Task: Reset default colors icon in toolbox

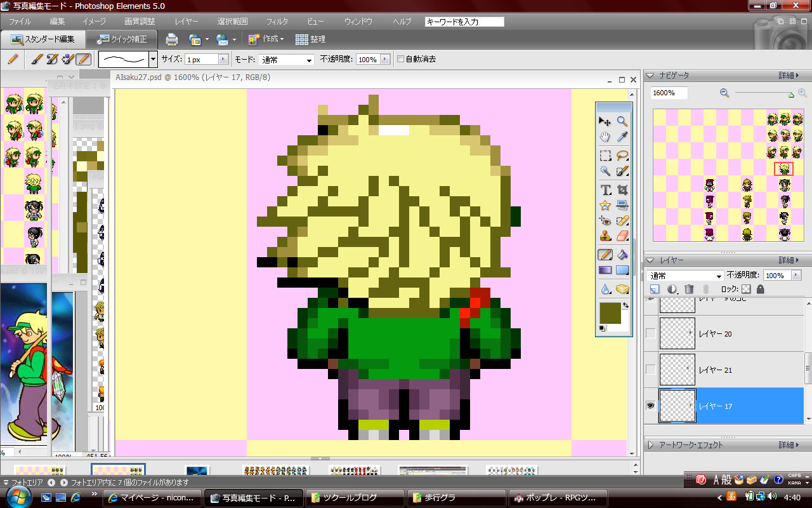Action: coord(603,328)
